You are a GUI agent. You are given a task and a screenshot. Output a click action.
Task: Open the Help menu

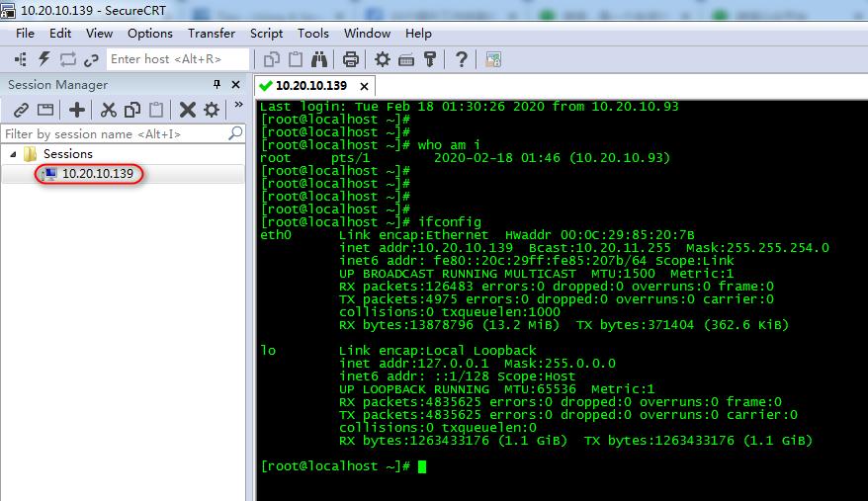coord(418,34)
